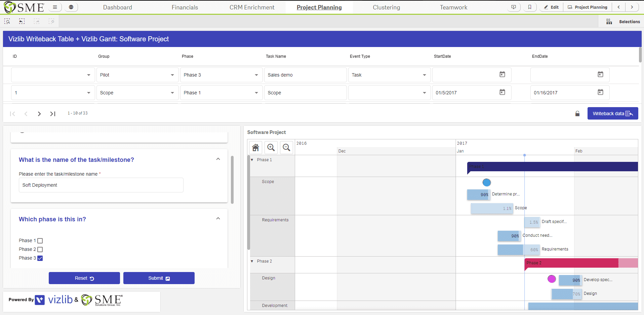Uncheck the Phase 3 checkbox

click(40, 258)
